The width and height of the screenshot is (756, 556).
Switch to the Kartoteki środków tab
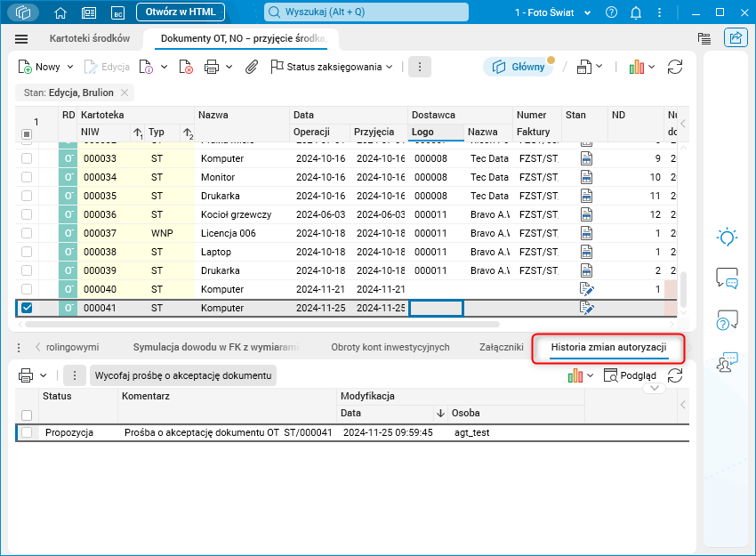point(90,39)
